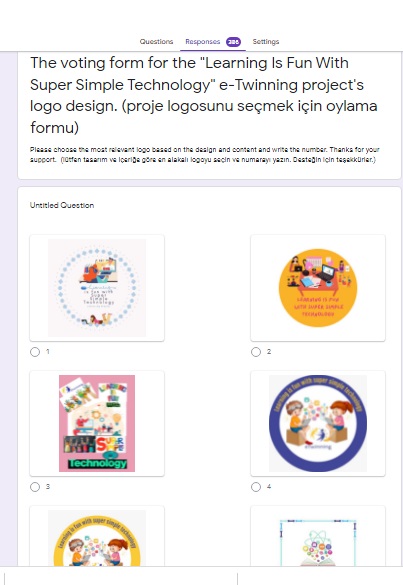403x585 pixels.
Task: Click the number label of option 2
Action: pos(269,352)
